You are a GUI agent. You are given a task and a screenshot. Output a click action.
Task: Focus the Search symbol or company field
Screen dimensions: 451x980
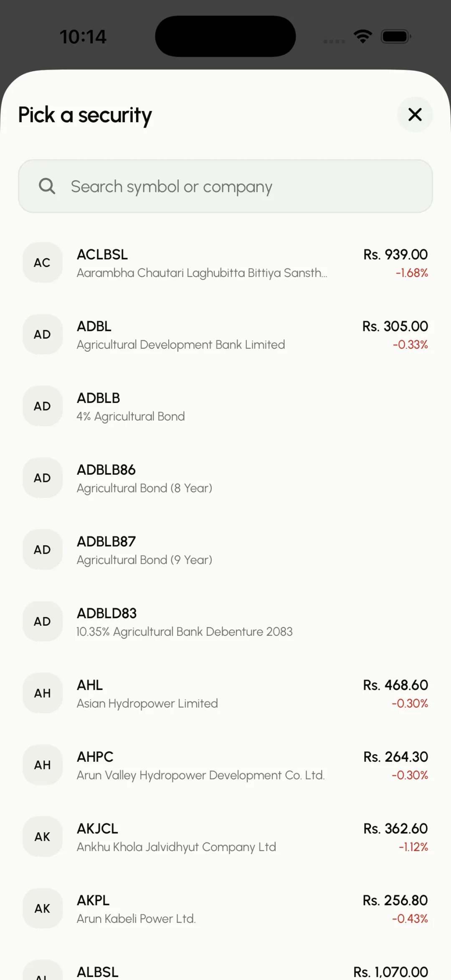(x=225, y=186)
